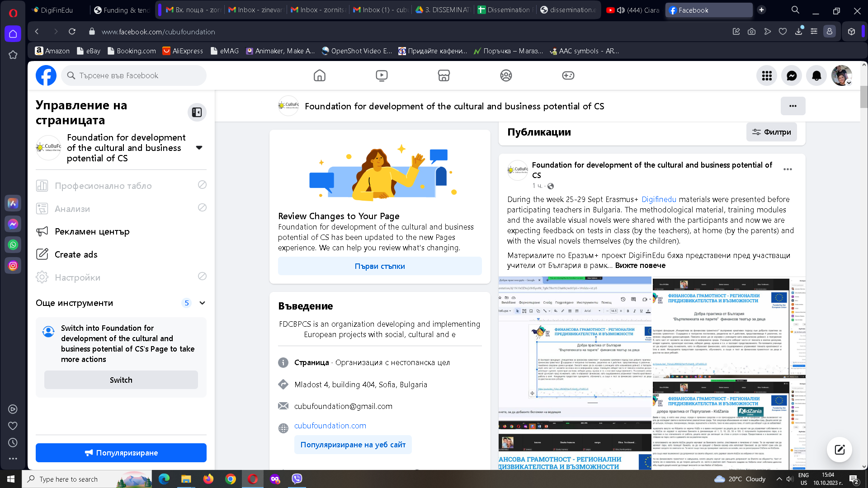Expand post text with Вижте повече

click(640, 265)
